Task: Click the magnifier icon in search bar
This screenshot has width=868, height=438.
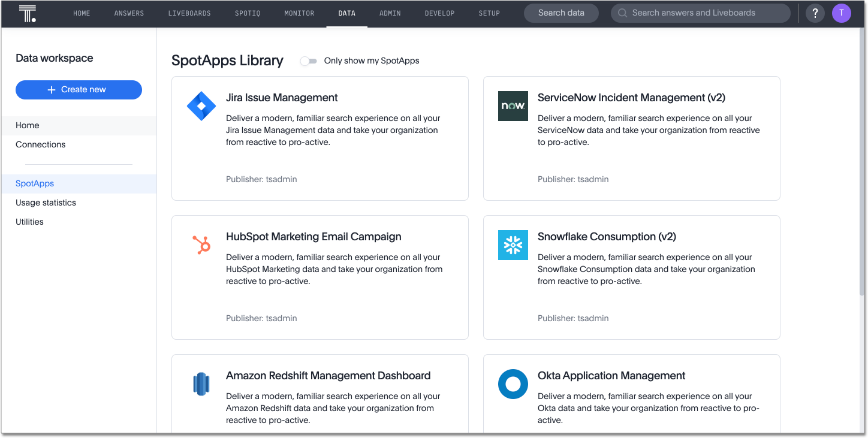Action: click(622, 13)
